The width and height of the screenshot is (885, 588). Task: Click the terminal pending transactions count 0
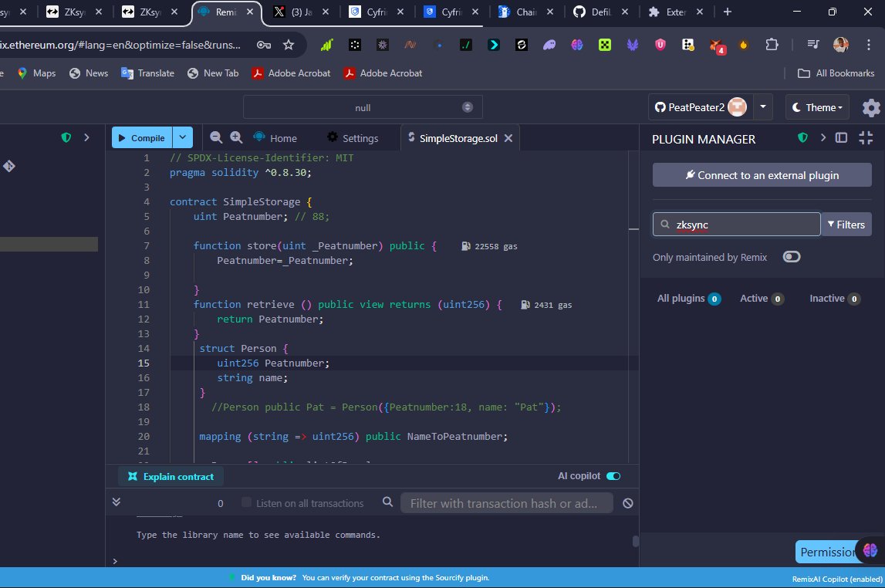(220, 503)
